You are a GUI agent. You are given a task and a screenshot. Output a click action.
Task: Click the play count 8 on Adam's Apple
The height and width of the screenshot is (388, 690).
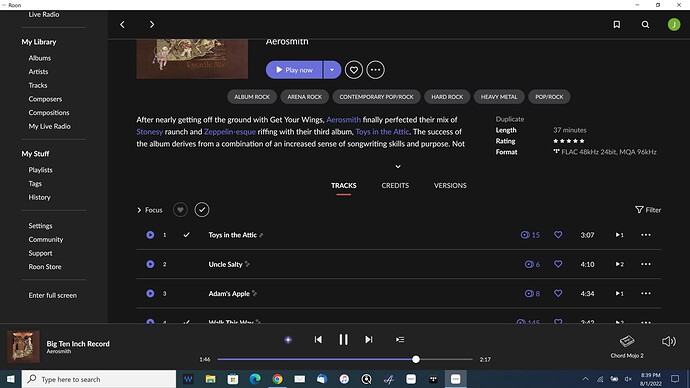click(532, 293)
